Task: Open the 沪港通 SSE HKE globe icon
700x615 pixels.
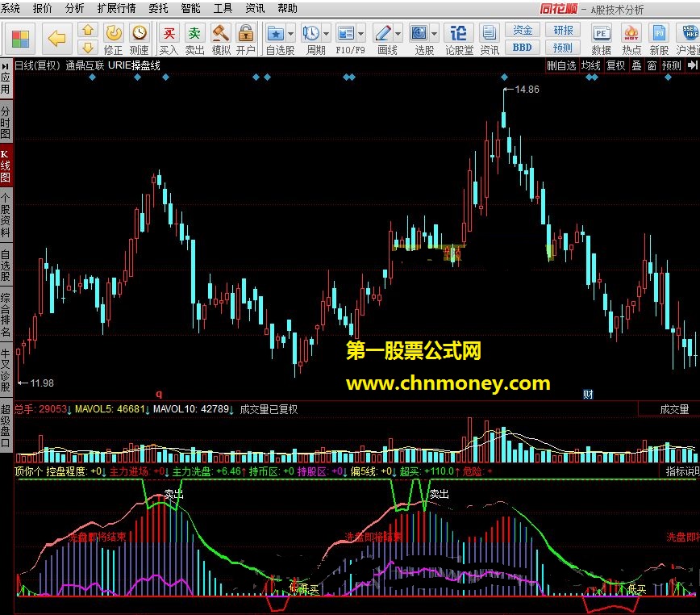Action: tap(690, 33)
